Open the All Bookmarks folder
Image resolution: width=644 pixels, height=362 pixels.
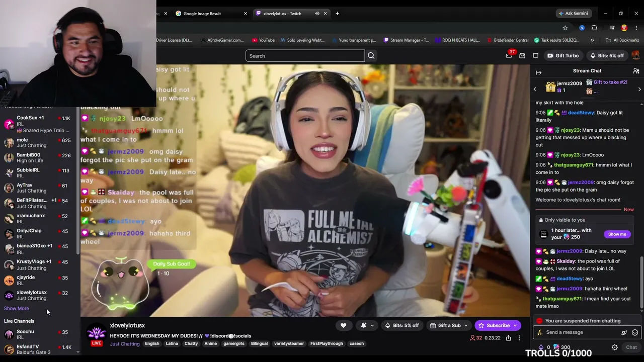(x=622, y=40)
